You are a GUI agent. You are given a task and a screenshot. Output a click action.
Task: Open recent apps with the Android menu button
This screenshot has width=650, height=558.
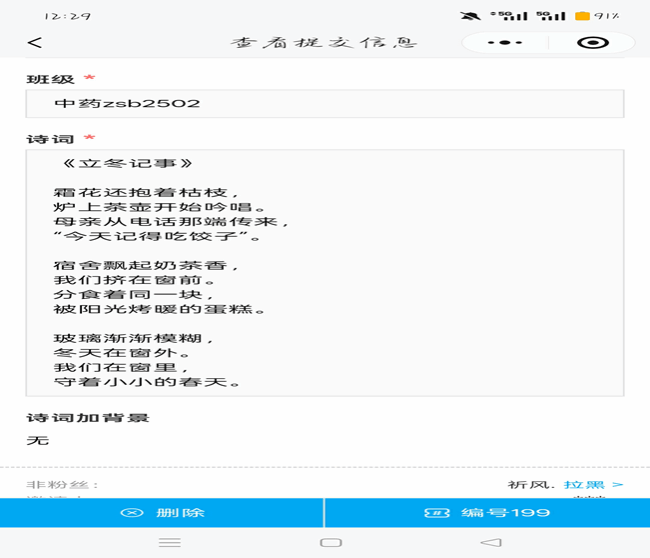170,542
